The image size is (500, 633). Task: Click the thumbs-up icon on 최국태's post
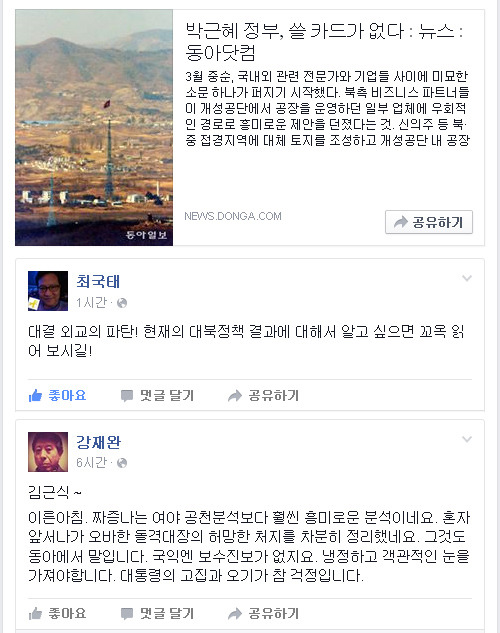(x=36, y=395)
